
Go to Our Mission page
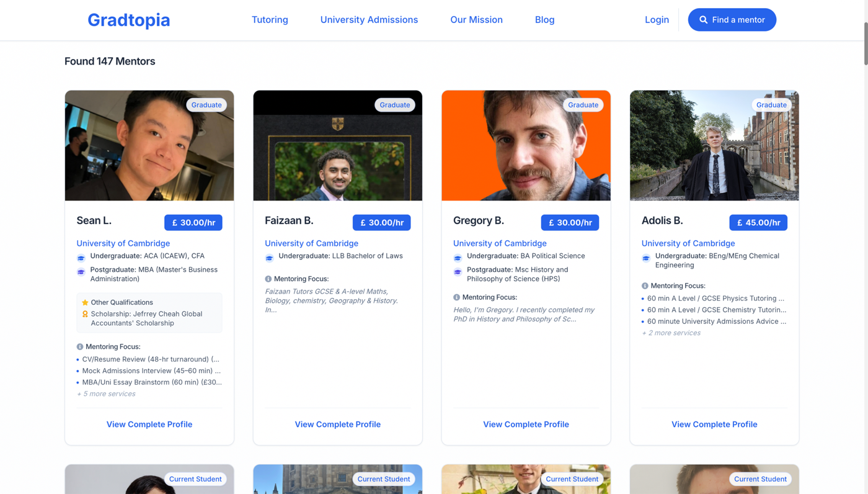[x=476, y=20]
